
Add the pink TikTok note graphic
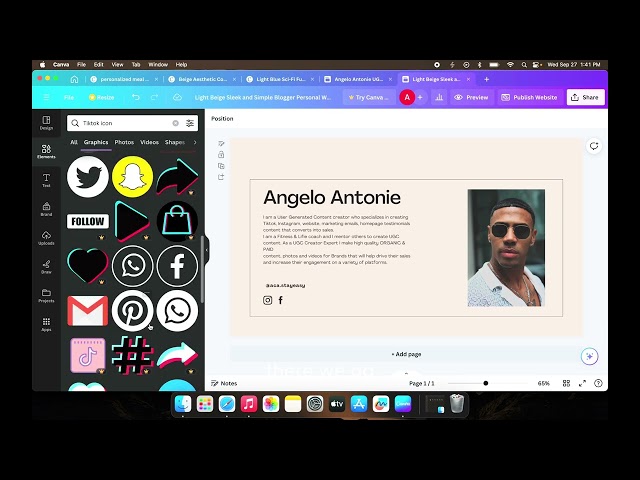(87, 355)
